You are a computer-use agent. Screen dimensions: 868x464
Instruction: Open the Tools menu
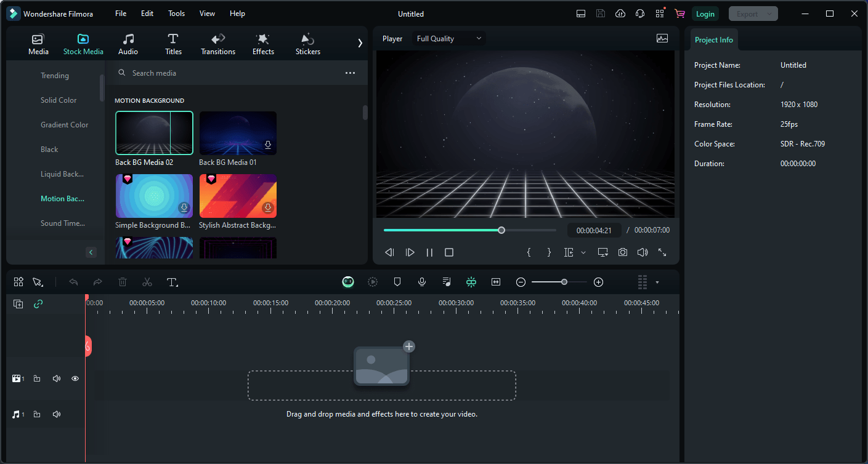176,14
